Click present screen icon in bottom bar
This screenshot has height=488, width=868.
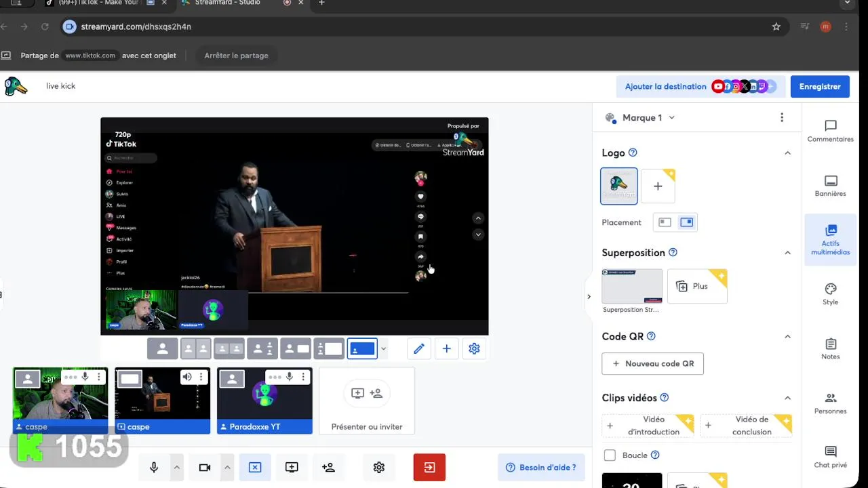[x=292, y=468]
